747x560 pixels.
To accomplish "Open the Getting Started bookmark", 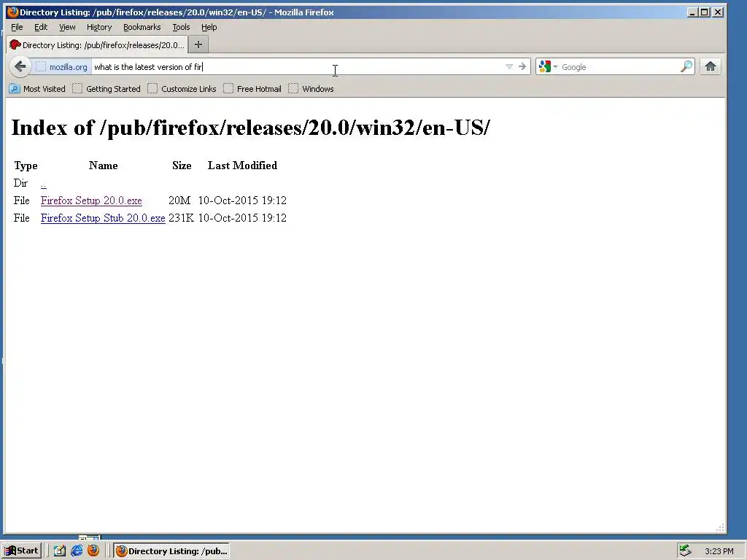I will (x=107, y=88).
